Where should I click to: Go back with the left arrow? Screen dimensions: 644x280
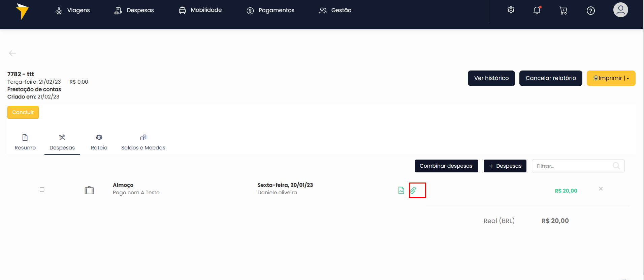pos(12,53)
